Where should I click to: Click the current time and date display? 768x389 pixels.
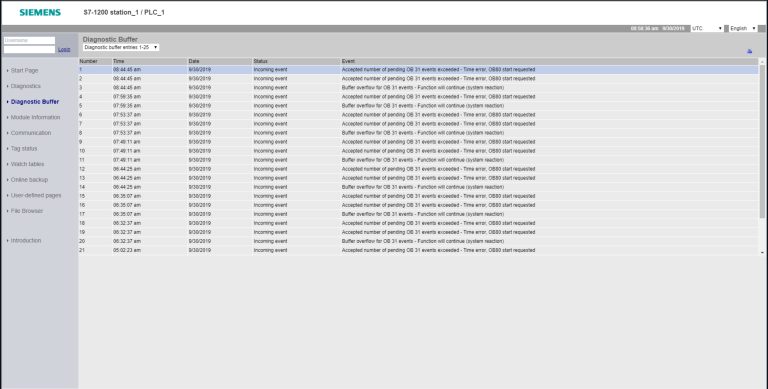coord(657,28)
